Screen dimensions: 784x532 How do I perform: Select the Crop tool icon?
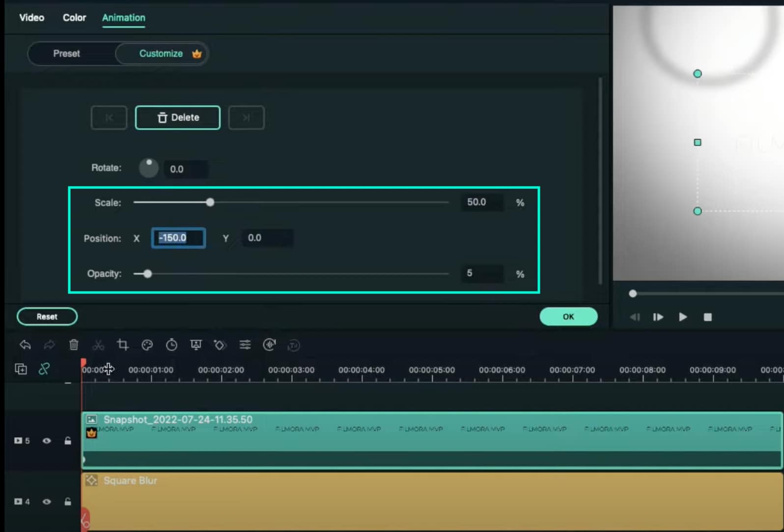tap(123, 345)
